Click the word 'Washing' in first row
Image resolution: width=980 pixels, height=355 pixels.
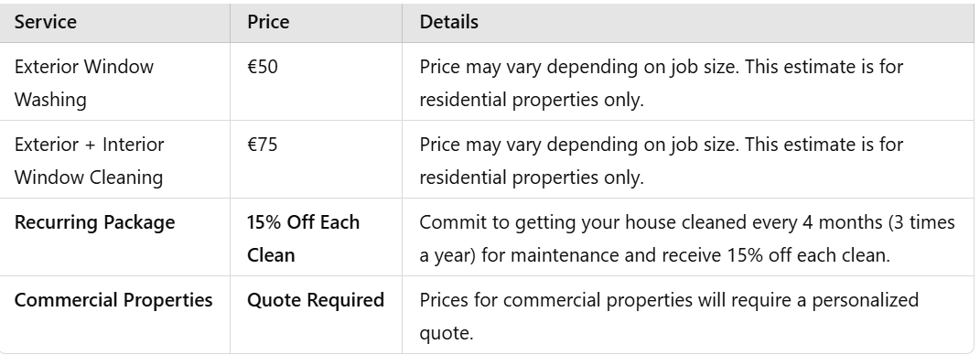(50, 100)
